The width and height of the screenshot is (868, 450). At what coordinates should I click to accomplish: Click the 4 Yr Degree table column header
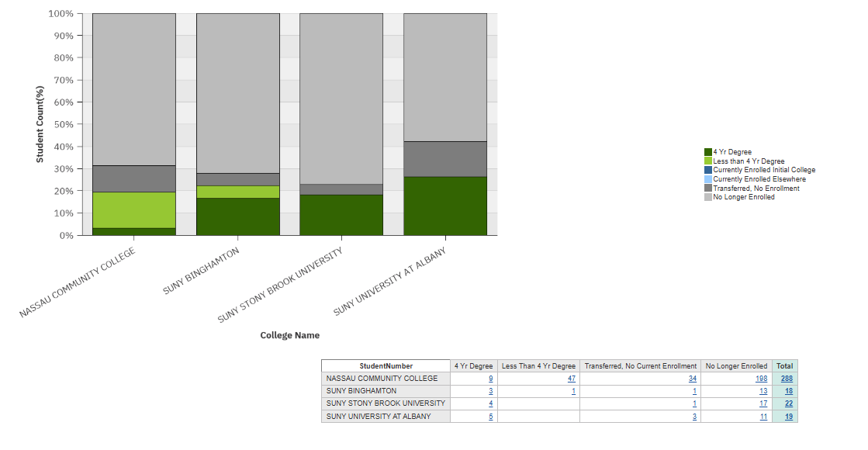(x=474, y=366)
